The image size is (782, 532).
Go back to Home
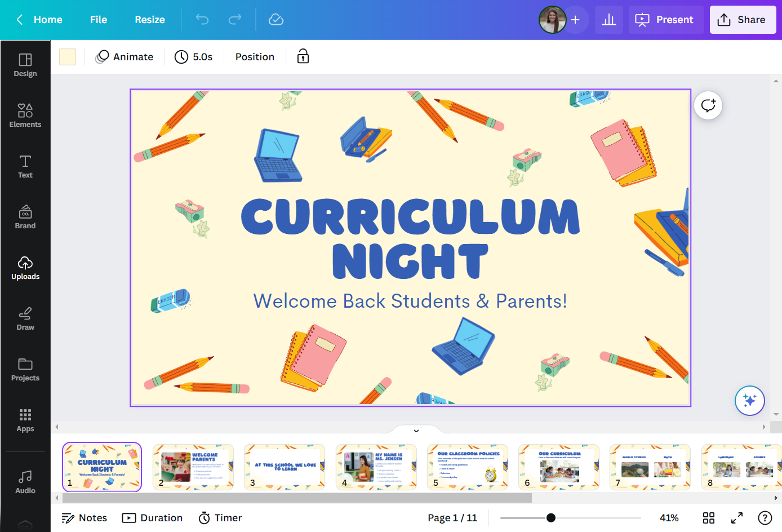click(39, 20)
